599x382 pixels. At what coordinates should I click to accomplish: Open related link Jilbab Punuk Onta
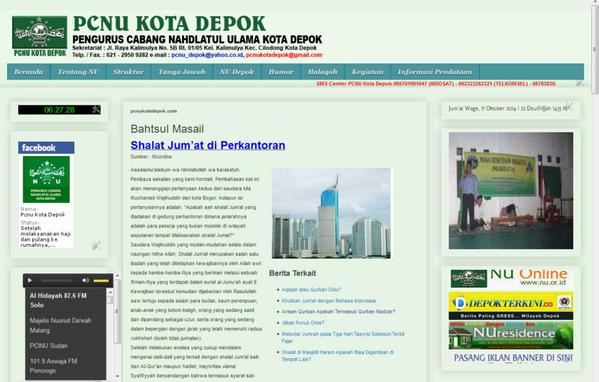(303, 323)
